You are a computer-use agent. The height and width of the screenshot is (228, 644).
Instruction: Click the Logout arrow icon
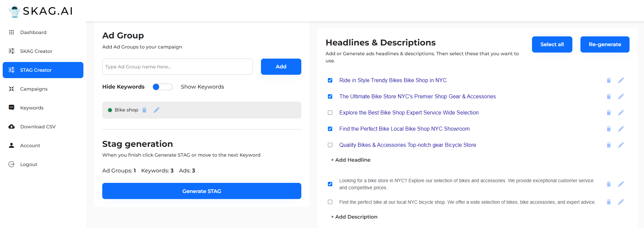pyautogui.click(x=11, y=164)
